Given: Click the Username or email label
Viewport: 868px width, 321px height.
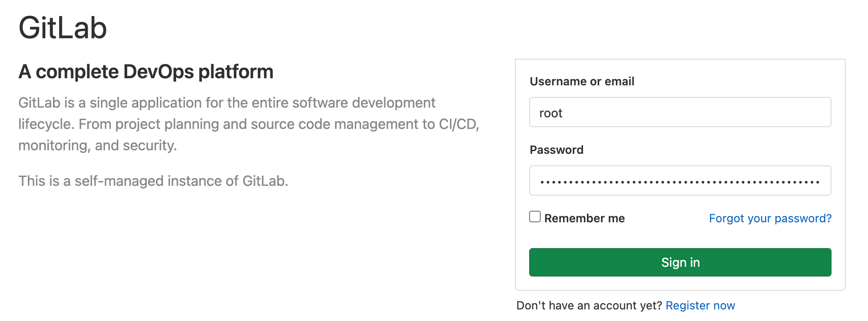Looking at the screenshot, I should [582, 81].
